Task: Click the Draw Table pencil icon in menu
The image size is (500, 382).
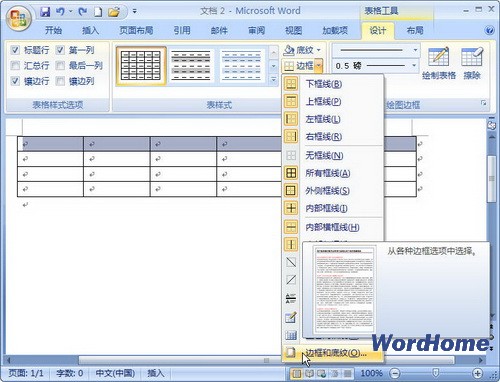Action: coord(291,317)
